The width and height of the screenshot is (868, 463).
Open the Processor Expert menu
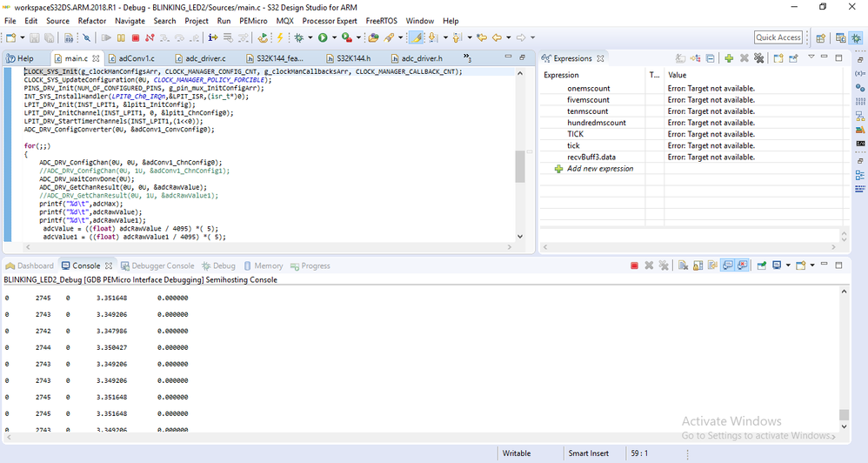pos(330,21)
